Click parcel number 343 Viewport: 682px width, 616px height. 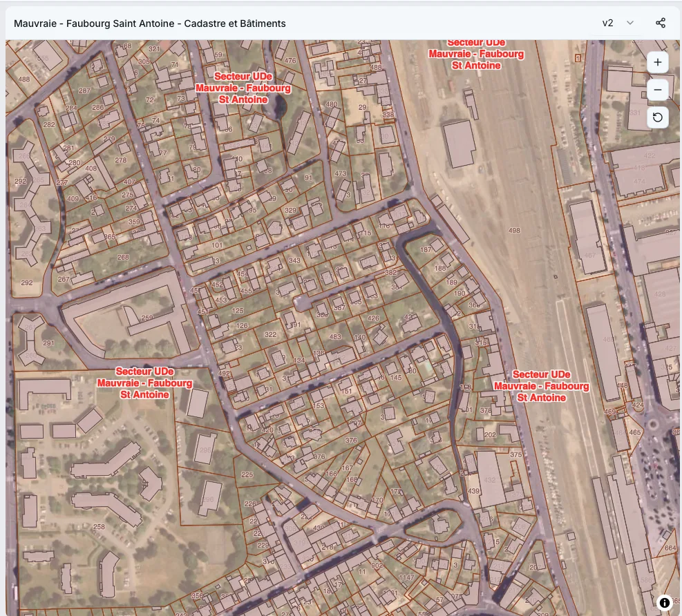coord(294,260)
